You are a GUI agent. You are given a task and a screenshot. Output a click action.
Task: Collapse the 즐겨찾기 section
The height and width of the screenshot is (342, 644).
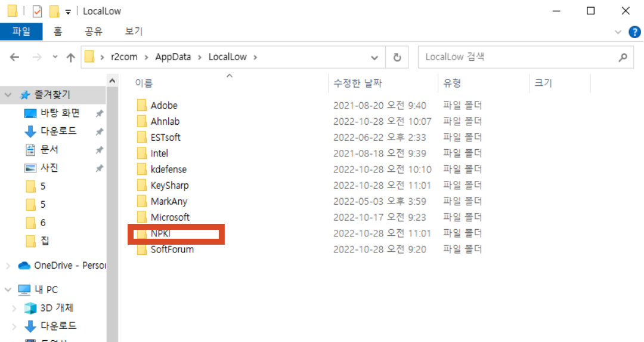click(8, 95)
